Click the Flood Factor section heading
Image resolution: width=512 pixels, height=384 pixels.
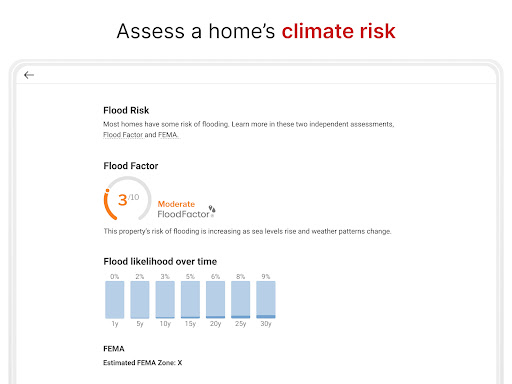pos(131,166)
